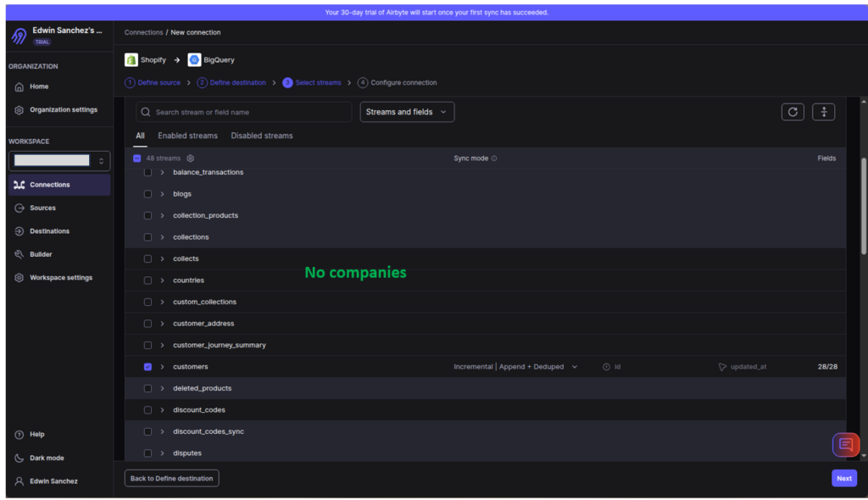Toggle the 48 streams select-all checkbox
The image size is (868, 500).
[x=136, y=158]
